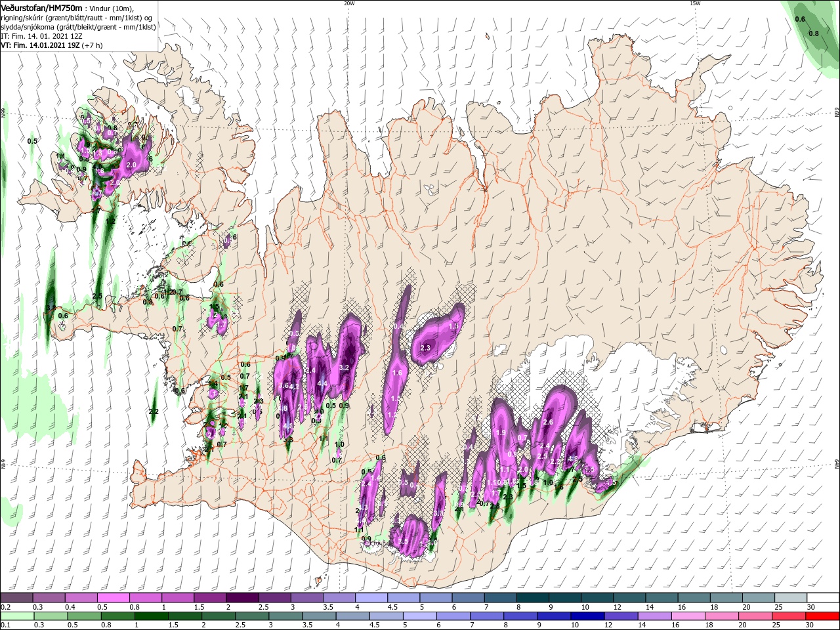Click the 1.9 precipitation value on the map
840x630 pixels.
[x=501, y=433]
